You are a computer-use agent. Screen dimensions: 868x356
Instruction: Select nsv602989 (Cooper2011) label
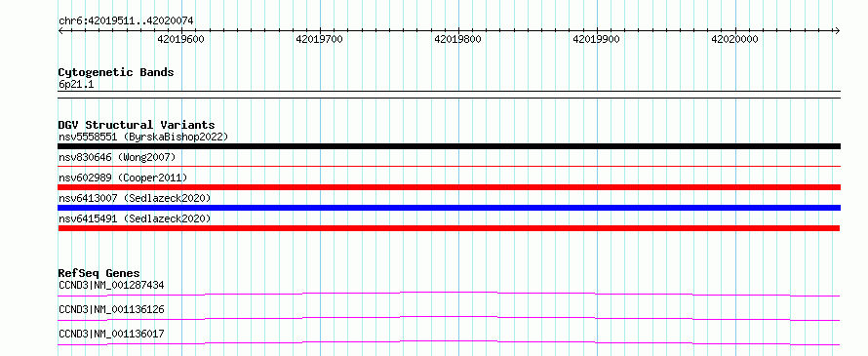(x=123, y=178)
